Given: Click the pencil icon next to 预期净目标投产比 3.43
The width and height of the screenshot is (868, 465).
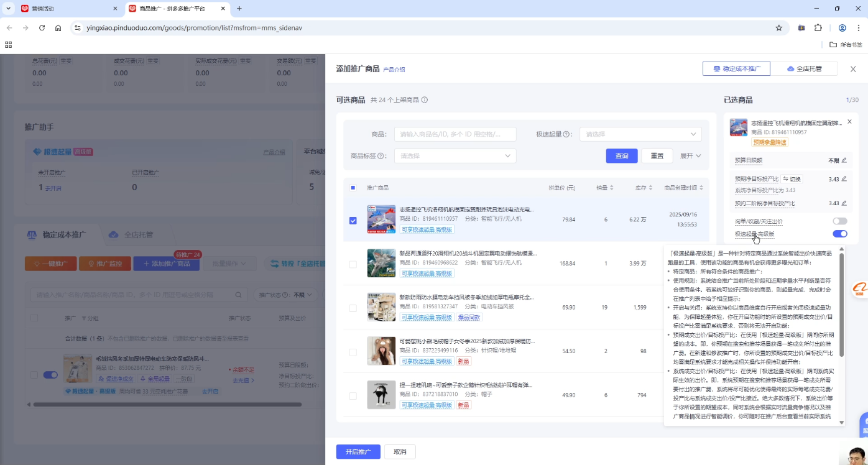Looking at the screenshot, I should point(845,180).
